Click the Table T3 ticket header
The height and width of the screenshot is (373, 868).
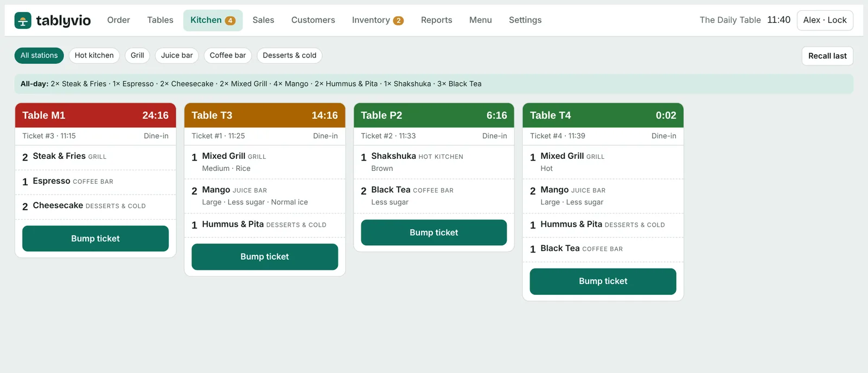click(x=265, y=115)
